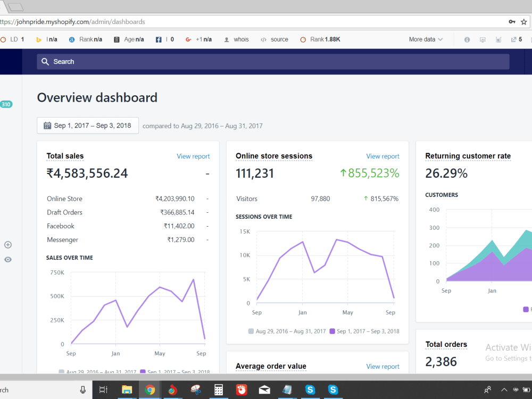The height and width of the screenshot is (399, 532).
Task: Click the Total sales card heading
Action: tap(65, 156)
